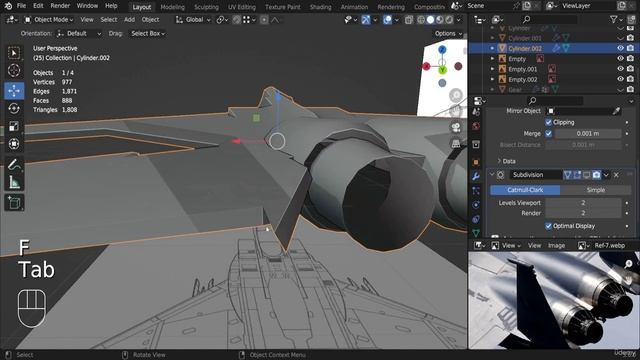Uncheck the Clipping checkbox
Image resolution: width=640 pixels, height=360 pixels.
(x=548, y=122)
